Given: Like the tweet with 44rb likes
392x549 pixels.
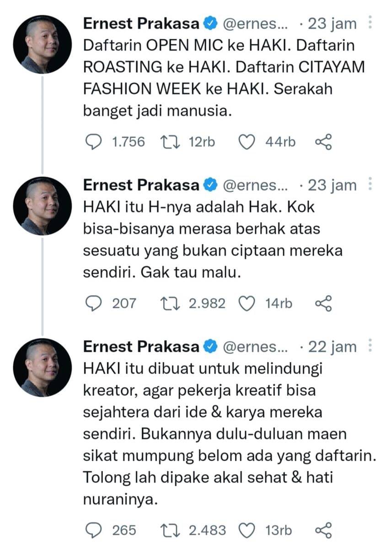Looking at the screenshot, I should 247,142.
